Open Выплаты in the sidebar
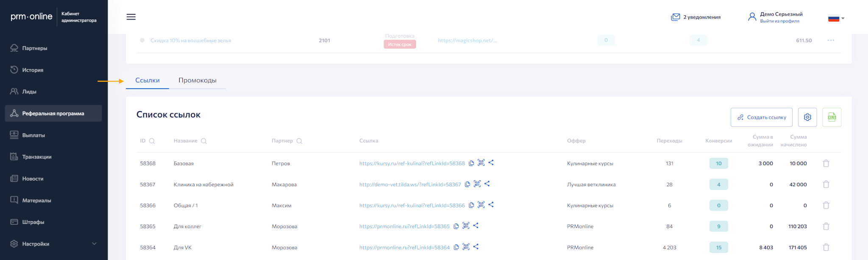Image resolution: width=868 pixels, height=260 pixels. pyautogui.click(x=53, y=135)
